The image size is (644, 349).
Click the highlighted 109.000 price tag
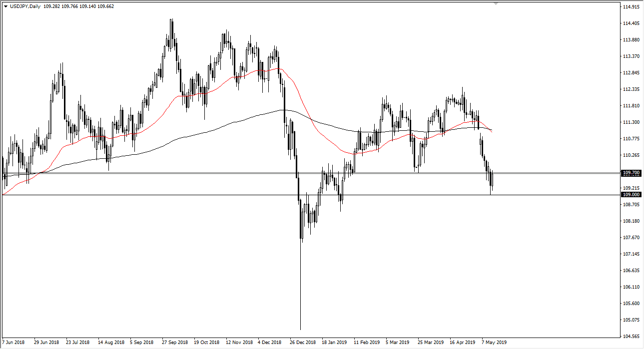tap(631, 195)
